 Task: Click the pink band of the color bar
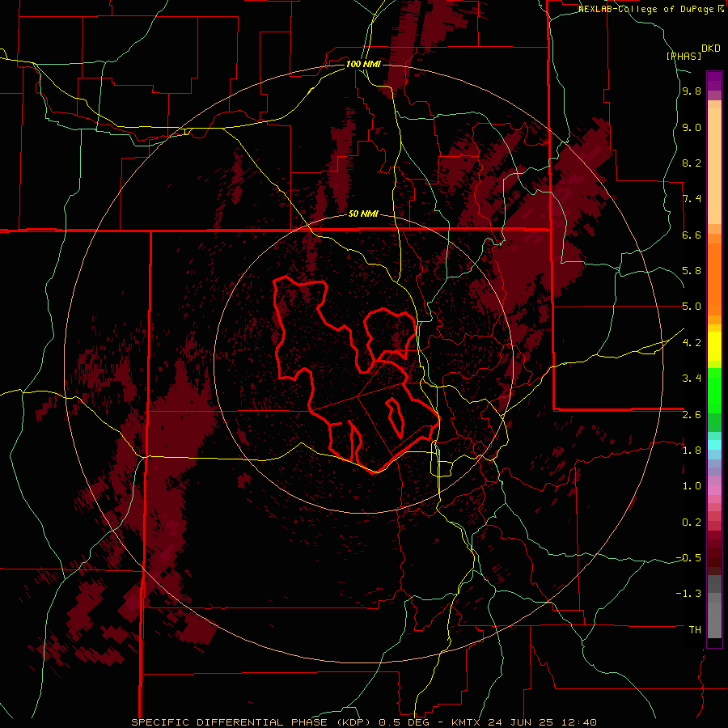[x=714, y=490]
